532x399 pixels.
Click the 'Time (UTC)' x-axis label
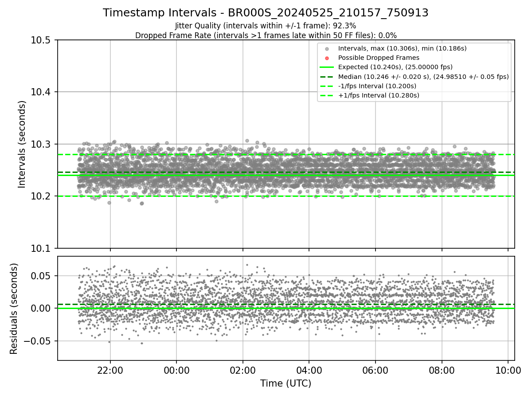click(x=286, y=383)
